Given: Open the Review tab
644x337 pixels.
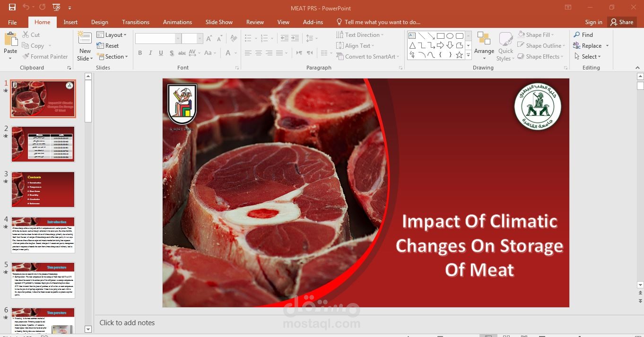Looking at the screenshot, I should pyautogui.click(x=255, y=22).
